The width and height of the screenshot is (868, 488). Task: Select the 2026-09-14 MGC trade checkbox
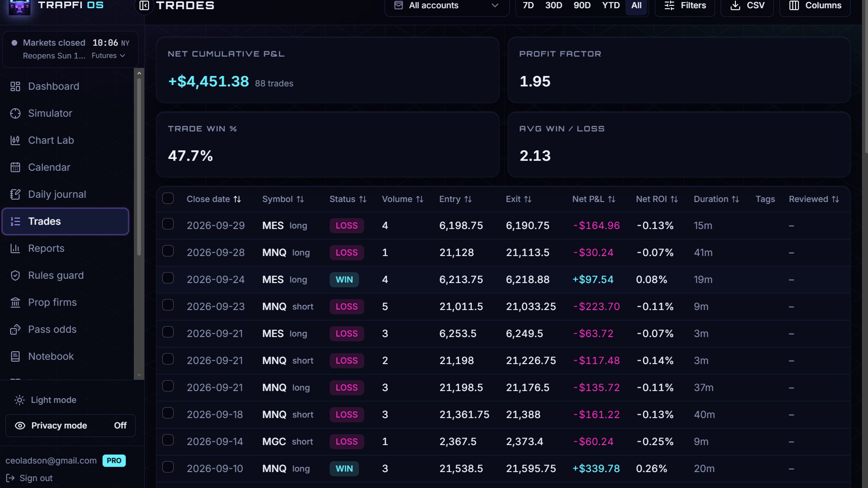point(168,440)
